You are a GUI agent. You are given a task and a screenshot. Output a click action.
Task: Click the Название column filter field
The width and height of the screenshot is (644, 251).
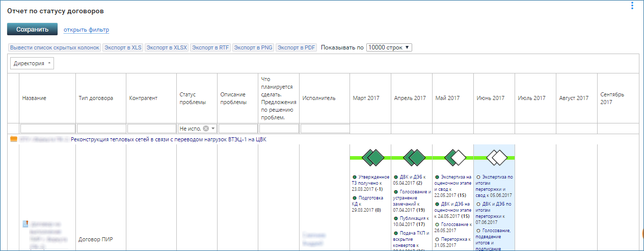pos(47,129)
